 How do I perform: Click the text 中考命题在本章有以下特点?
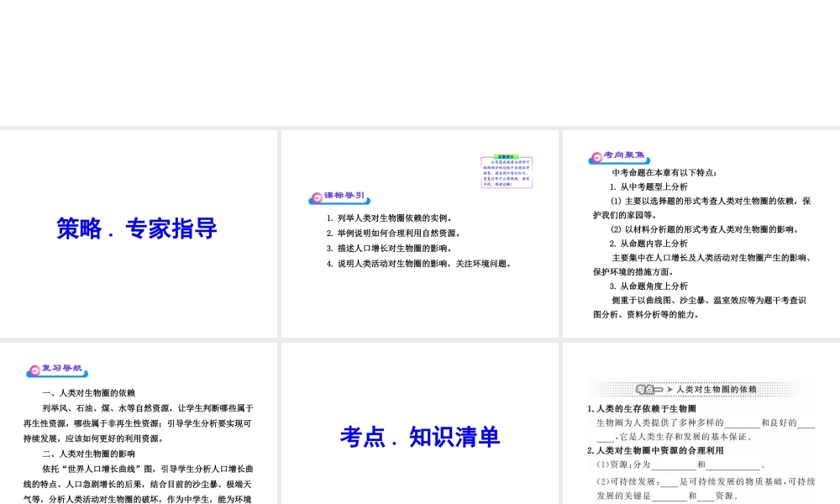click(664, 172)
